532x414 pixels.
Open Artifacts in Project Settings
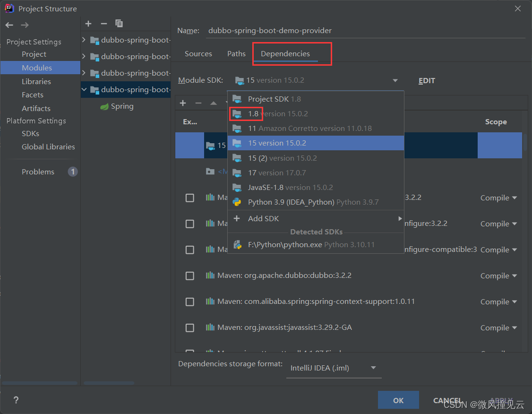coord(36,109)
